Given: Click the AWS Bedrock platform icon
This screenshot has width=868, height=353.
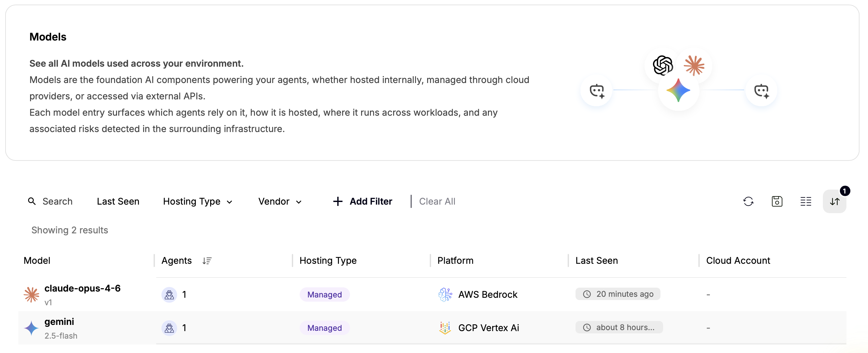Looking at the screenshot, I should 445,294.
